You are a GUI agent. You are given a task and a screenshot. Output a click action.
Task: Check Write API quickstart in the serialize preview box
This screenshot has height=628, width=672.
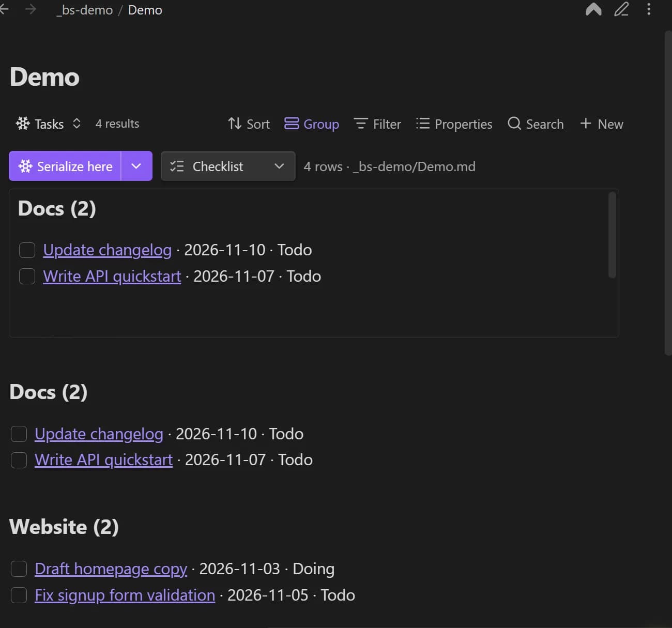(27, 277)
